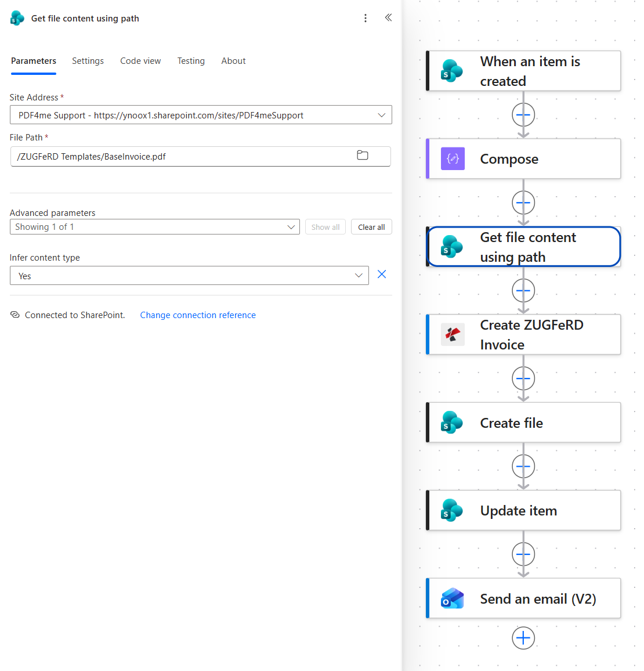Select the Update item action card
This screenshot has height=671, width=644.
click(524, 510)
